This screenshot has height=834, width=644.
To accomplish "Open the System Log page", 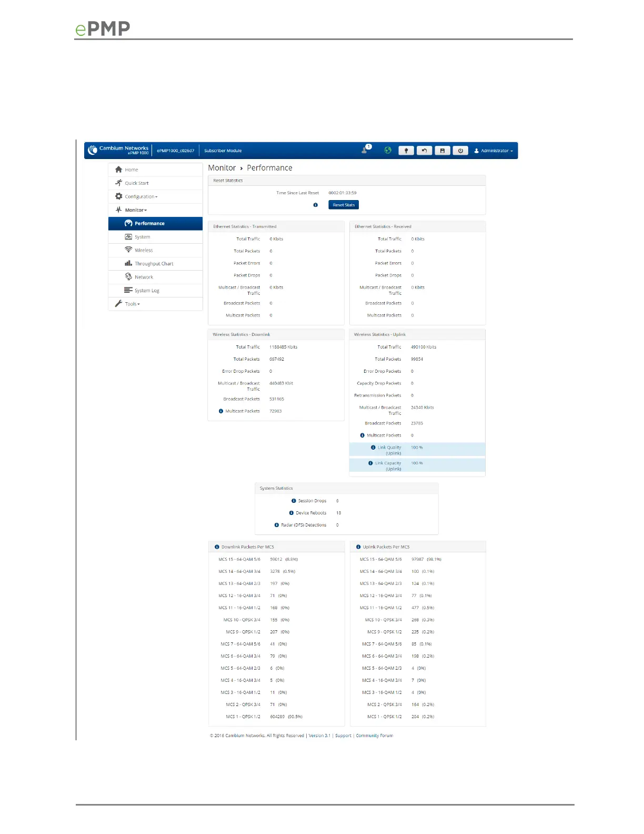I will tap(155, 291).
